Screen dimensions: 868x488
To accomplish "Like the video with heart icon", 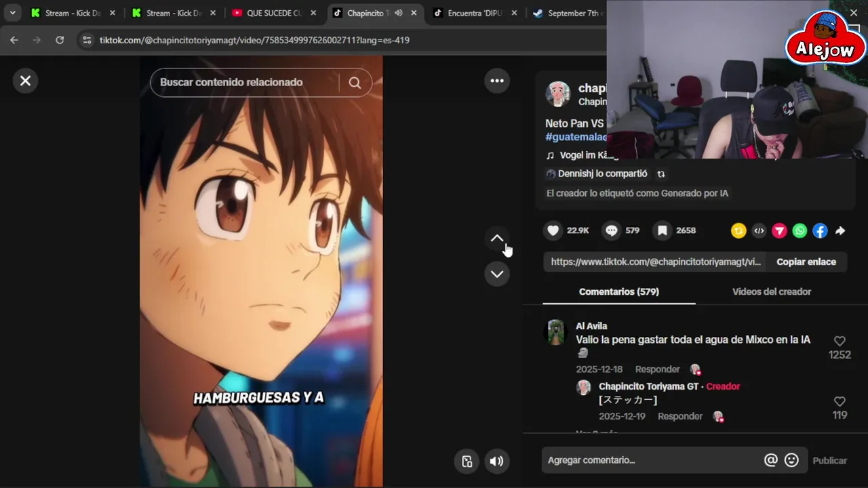I will (x=553, y=230).
